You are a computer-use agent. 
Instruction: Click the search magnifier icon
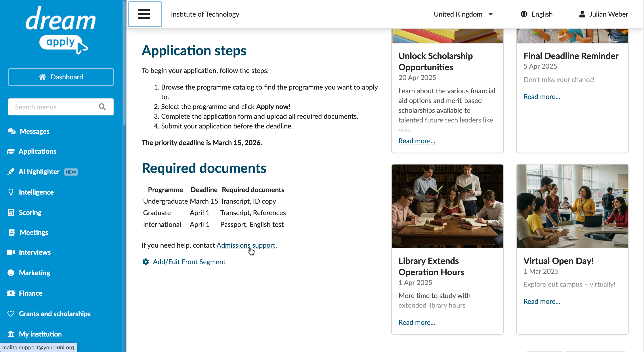coord(102,107)
